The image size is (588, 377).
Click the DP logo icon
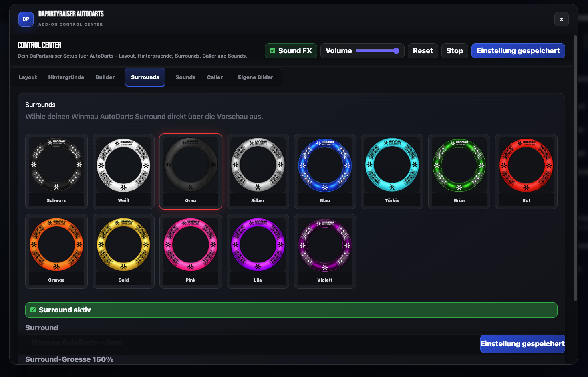point(26,19)
